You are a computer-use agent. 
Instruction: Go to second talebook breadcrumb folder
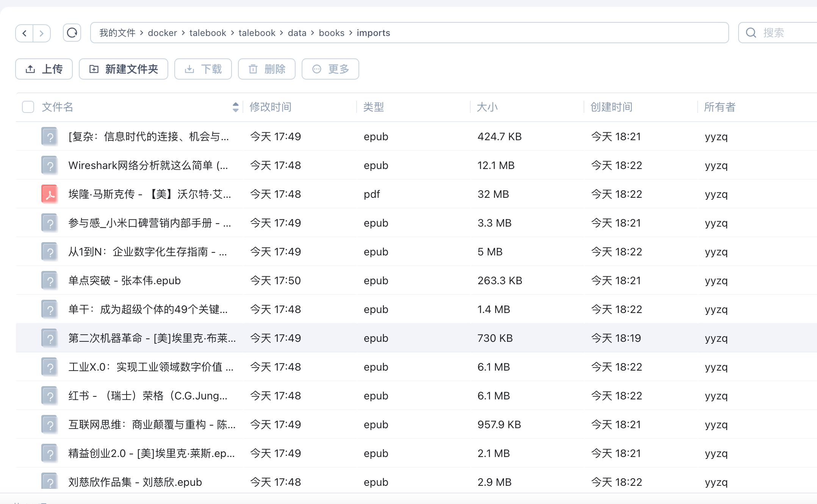click(257, 33)
